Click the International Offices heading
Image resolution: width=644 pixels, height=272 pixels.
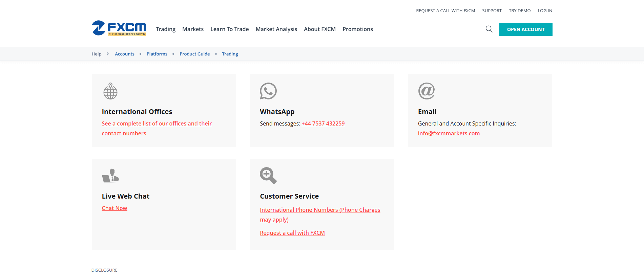click(137, 112)
